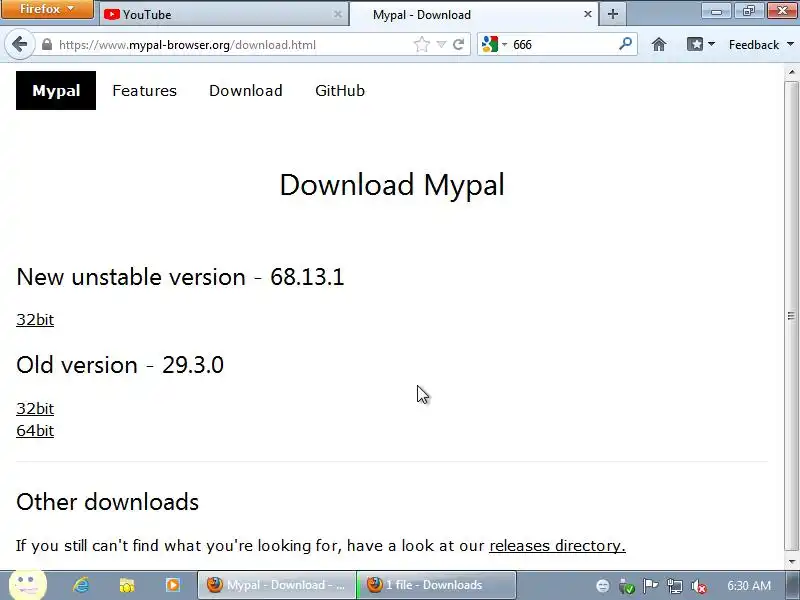Click the padlock site identity icon
Viewport: 800px width, 600px height.
point(46,44)
